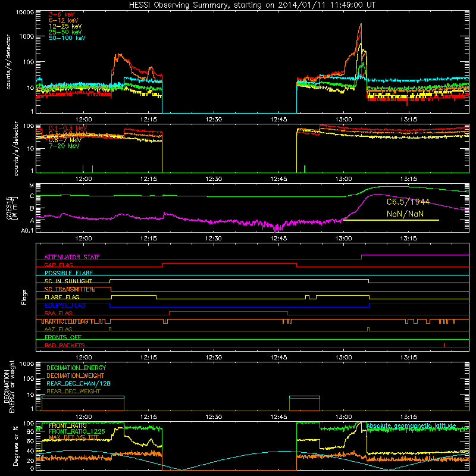The image size is (476, 476).
Task: Click the 'A0.1' tick on GOES axis
Action: click(27, 231)
